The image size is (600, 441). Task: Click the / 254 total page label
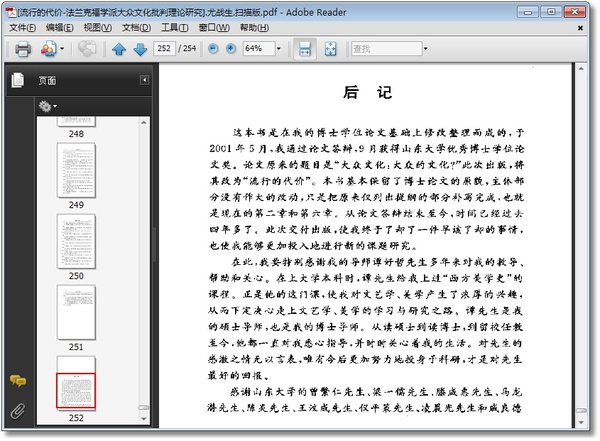tap(187, 49)
